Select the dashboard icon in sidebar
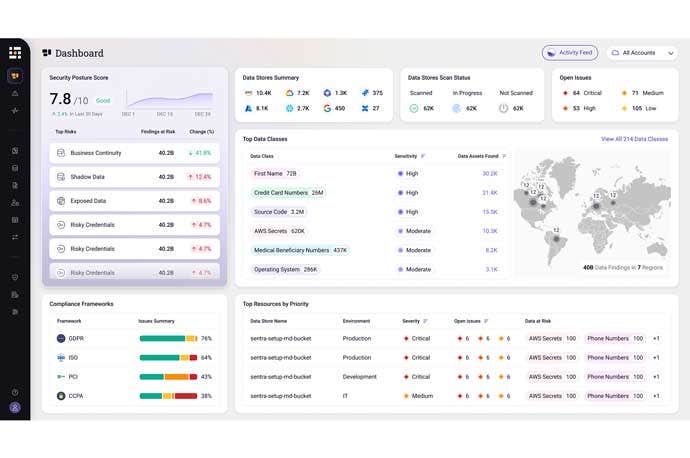The image size is (690, 458). tap(15, 76)
